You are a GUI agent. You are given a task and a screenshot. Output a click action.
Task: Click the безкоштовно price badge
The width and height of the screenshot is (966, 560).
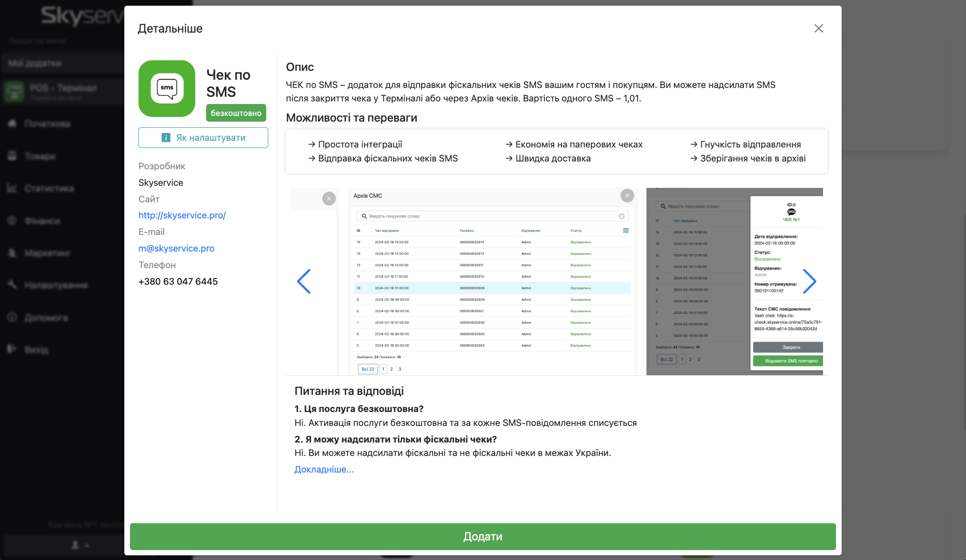tap(236, 113)
